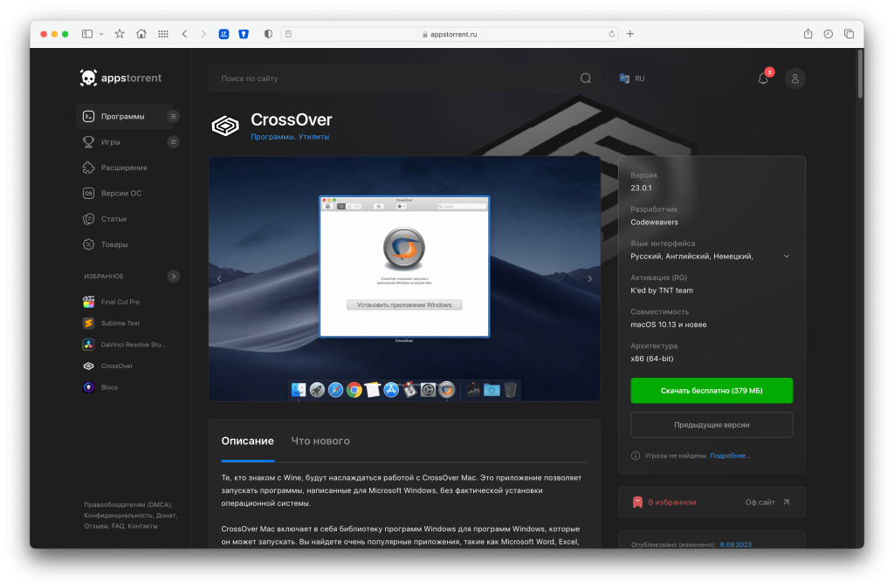This screenshot has height=588, width=894.
Task: Open the Отзывы footer link
Action: [96, 526]
